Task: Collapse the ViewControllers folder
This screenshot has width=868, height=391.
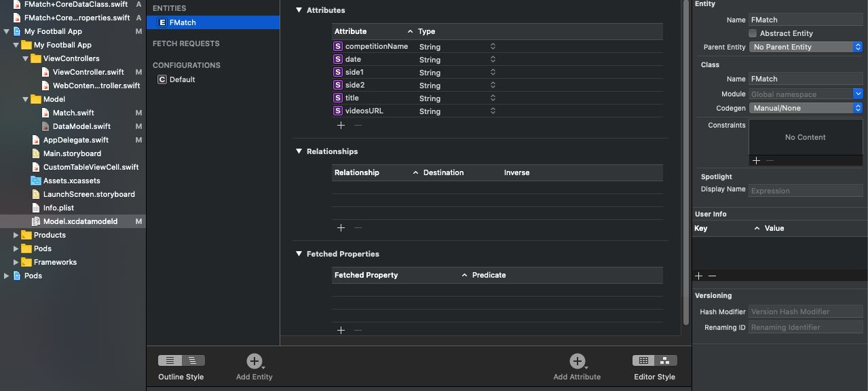Action: [x=26, y=58]
